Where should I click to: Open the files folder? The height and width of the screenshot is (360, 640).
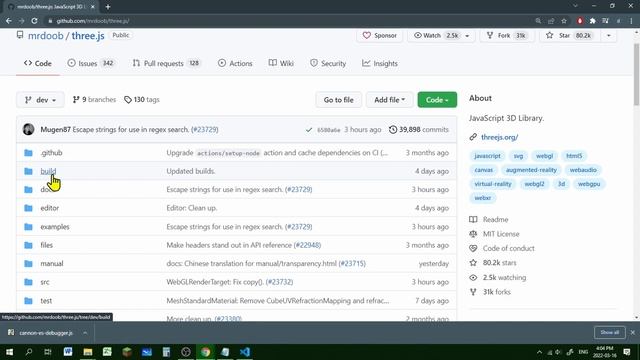coord(47,245)
